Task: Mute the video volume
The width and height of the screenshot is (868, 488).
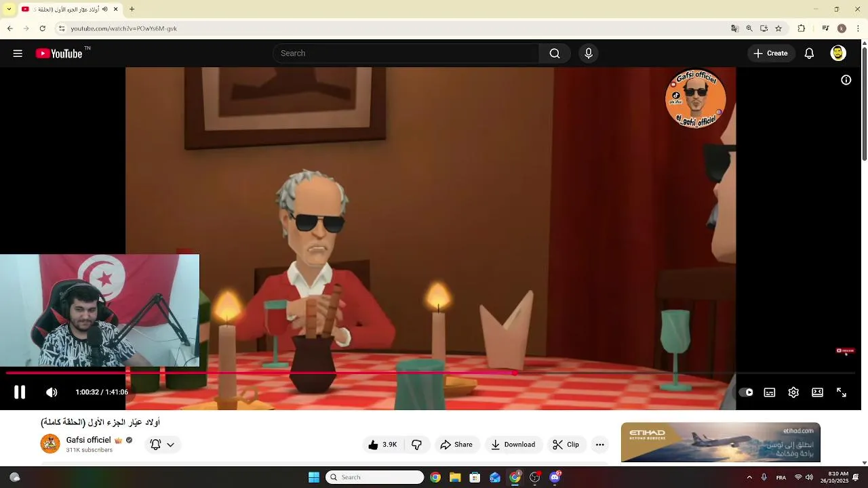Action: 52,392
